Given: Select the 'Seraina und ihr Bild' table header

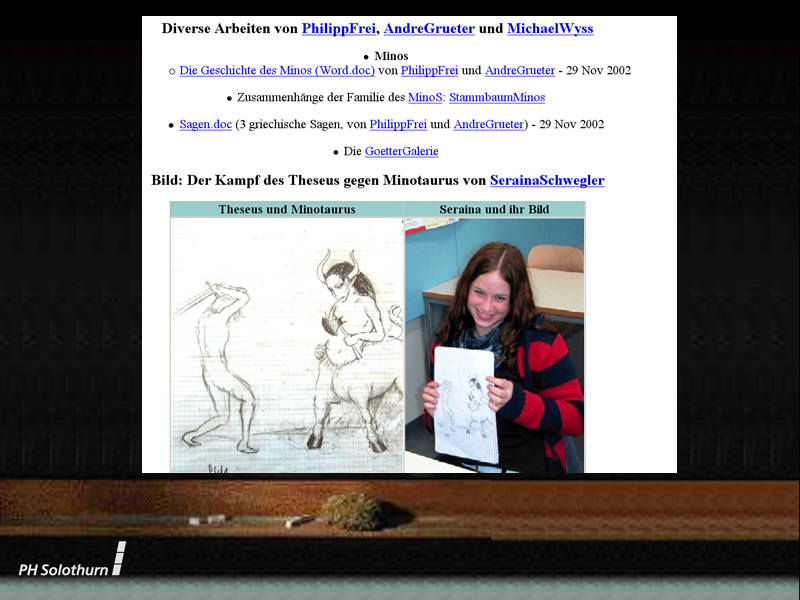Looking at the screenshot, I should click(x=494, y=210).
